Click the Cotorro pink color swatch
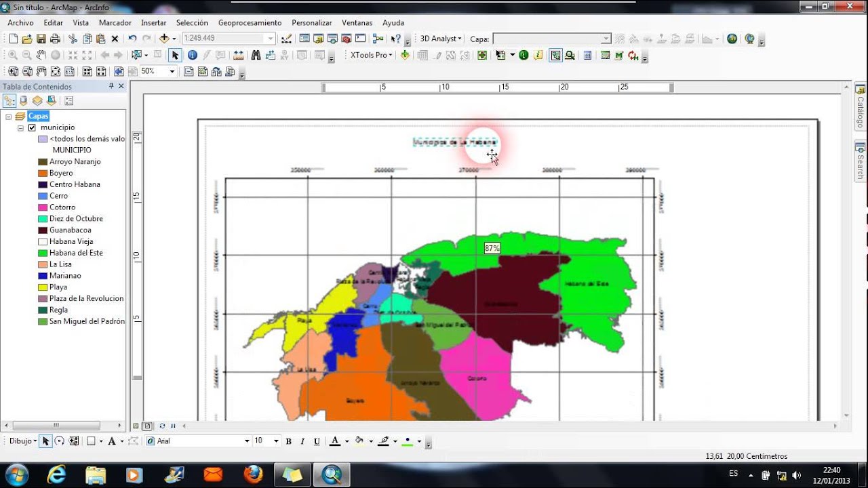The width and height of the screenshot is (868, 488). point(43,207)
